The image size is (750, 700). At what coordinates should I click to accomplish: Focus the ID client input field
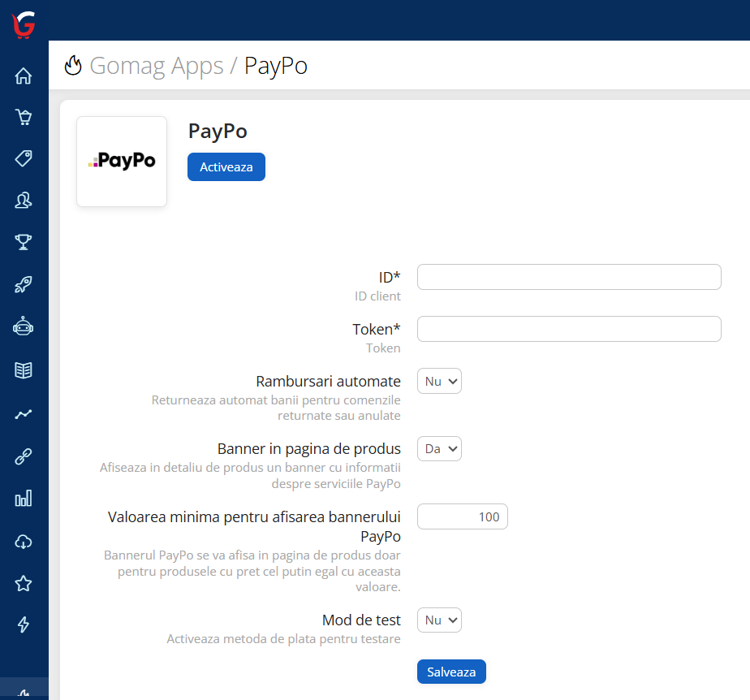569,277
